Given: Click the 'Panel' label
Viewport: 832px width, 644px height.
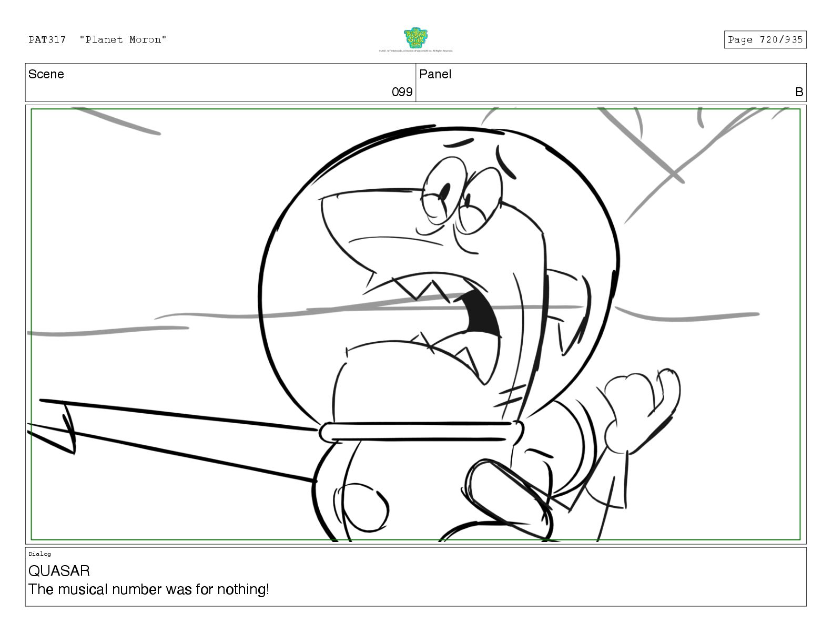Looking at the screenshot, I should (x=435, y=74).
